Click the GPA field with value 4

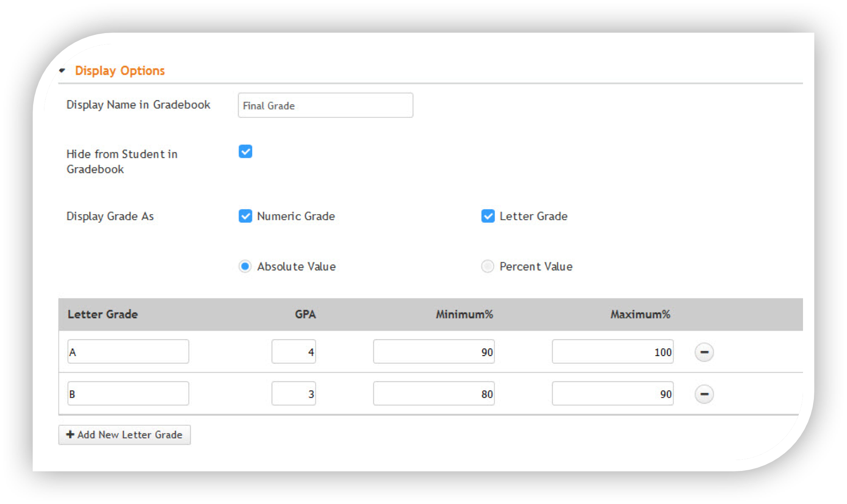[x=293, y=352]
